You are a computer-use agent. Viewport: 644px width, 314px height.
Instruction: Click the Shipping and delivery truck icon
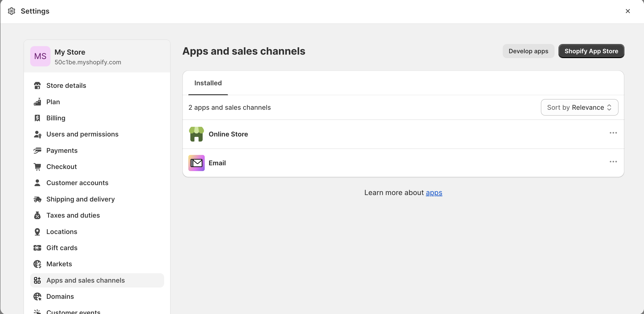37,199
